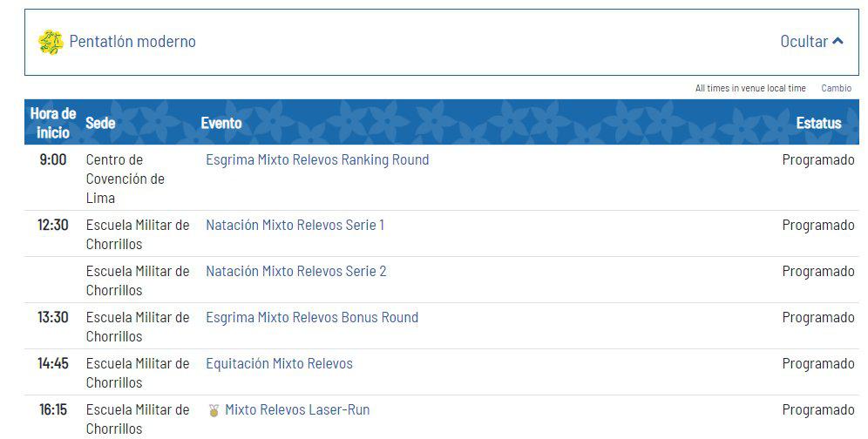Click the Programado status for Laser-Run
Viewport: 868px width, 439px height.
click(817, 410)
